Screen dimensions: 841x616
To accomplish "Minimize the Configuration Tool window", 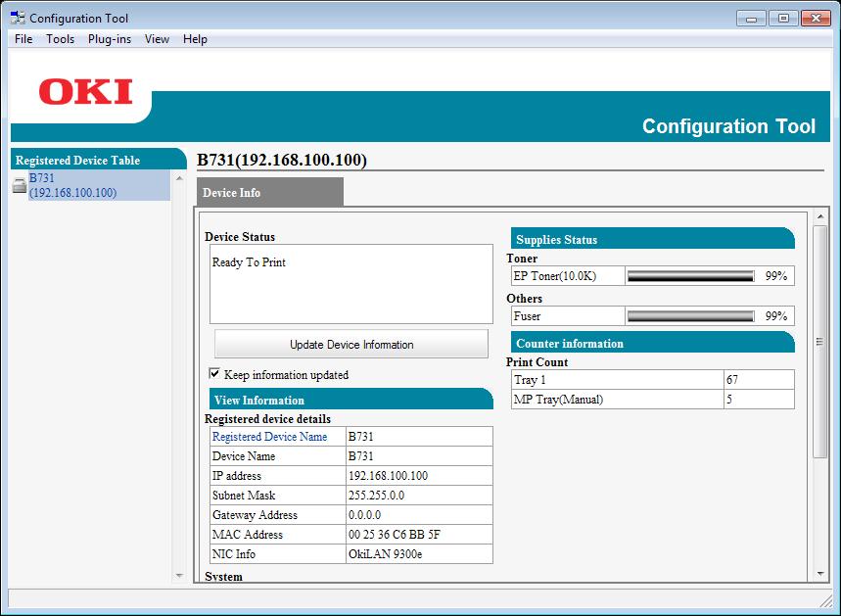I will [x=752, y=19].
